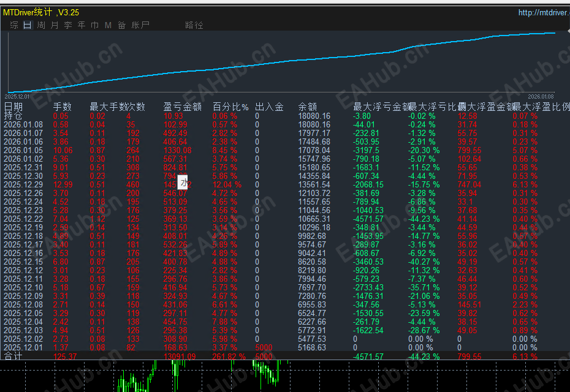Click total lots 125.37
Screen dimensions: 570x392
[65, 356]
